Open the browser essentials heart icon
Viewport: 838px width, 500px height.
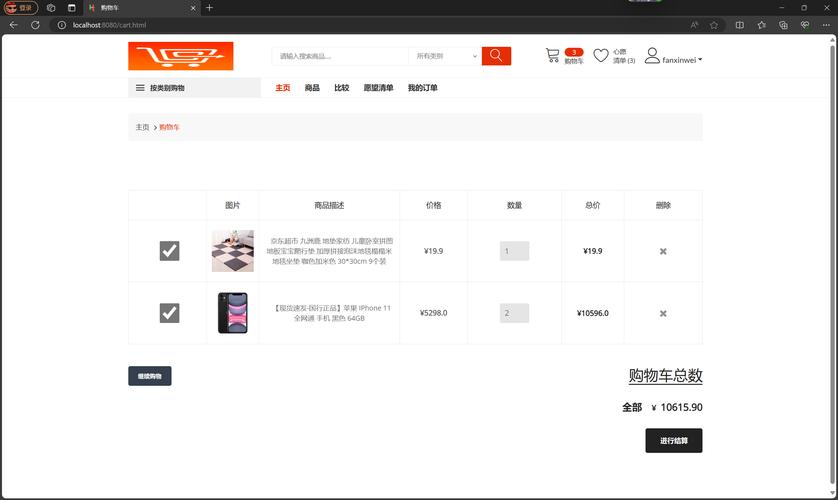805,25
